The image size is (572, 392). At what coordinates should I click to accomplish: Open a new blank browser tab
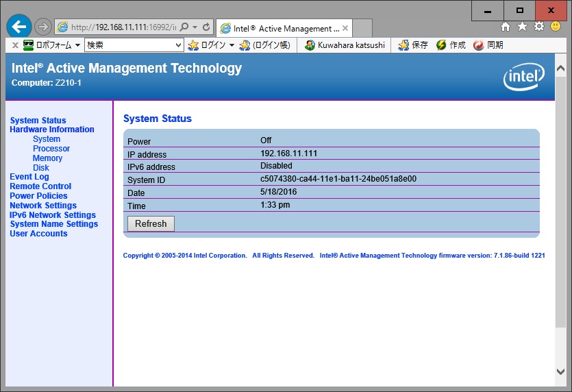pyautogui.click(x=362, y=28)
